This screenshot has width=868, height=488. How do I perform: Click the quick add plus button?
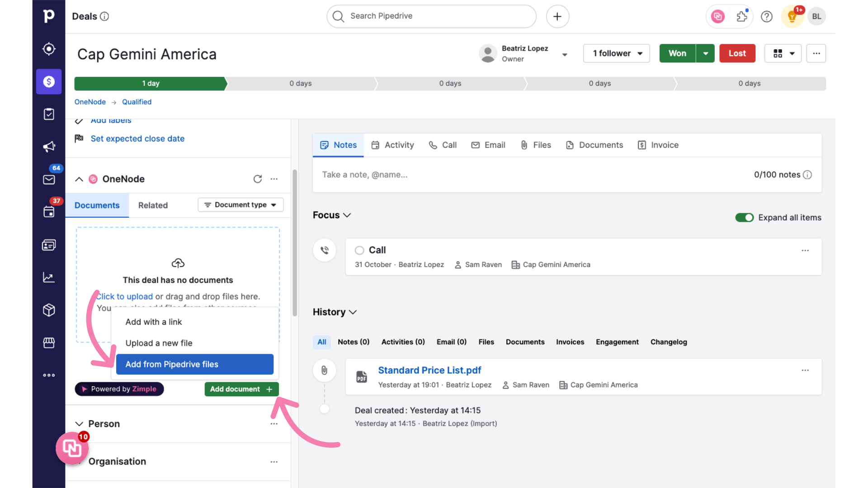point(557,16)
